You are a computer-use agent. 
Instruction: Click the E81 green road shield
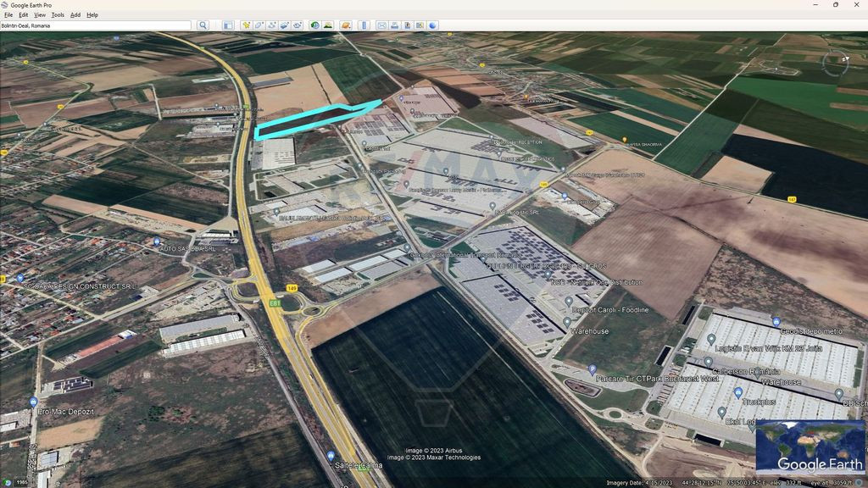[275, 303]
